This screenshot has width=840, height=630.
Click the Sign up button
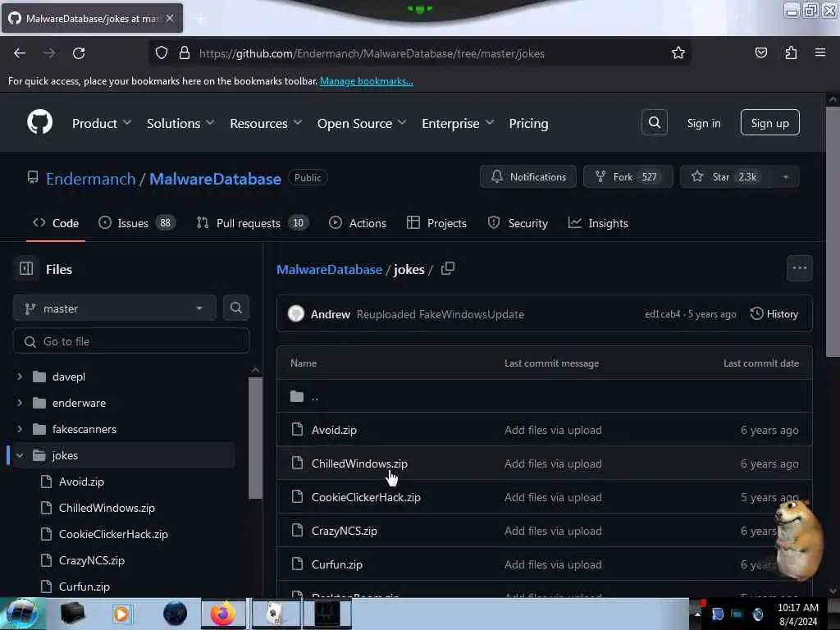pos(769,123)
